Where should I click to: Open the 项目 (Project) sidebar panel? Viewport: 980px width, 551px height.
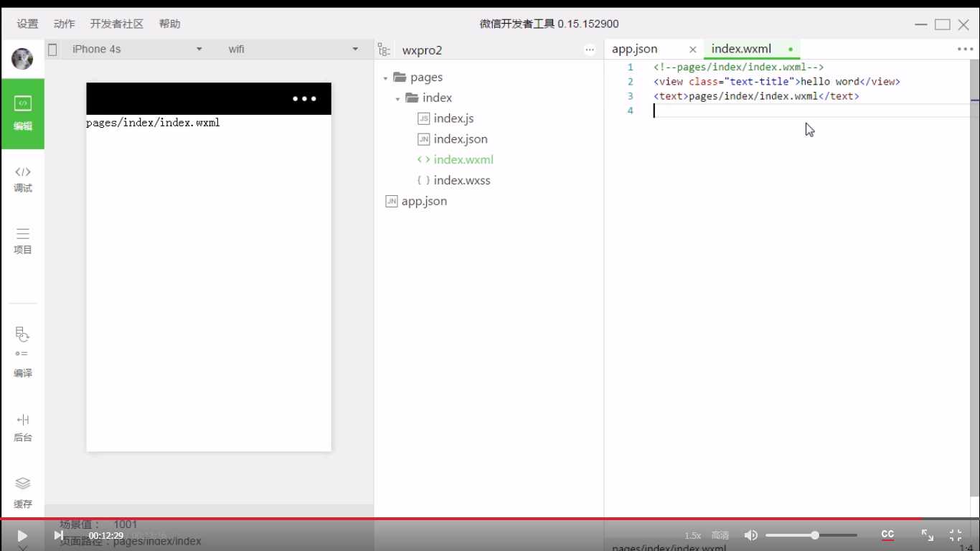tap(22, 241)
